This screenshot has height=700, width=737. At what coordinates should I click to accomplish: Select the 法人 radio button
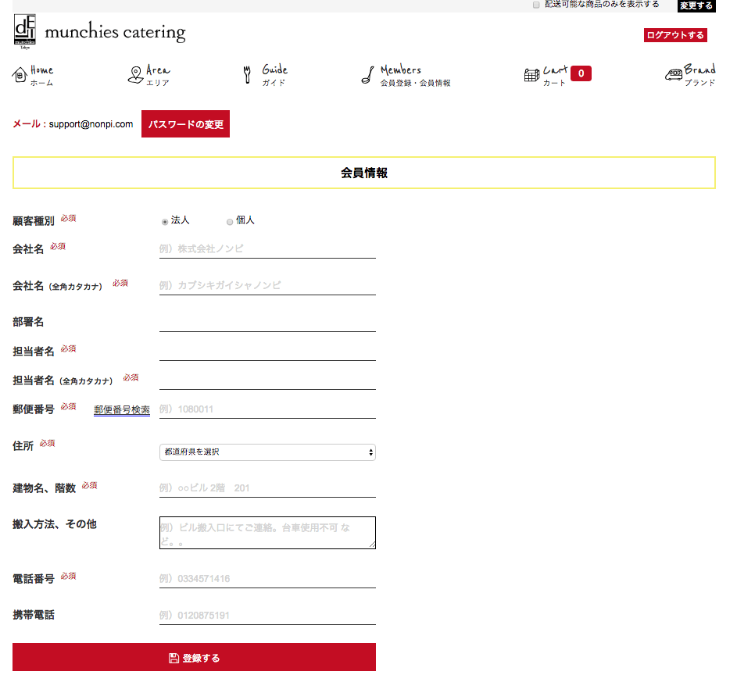click(165, 222)
